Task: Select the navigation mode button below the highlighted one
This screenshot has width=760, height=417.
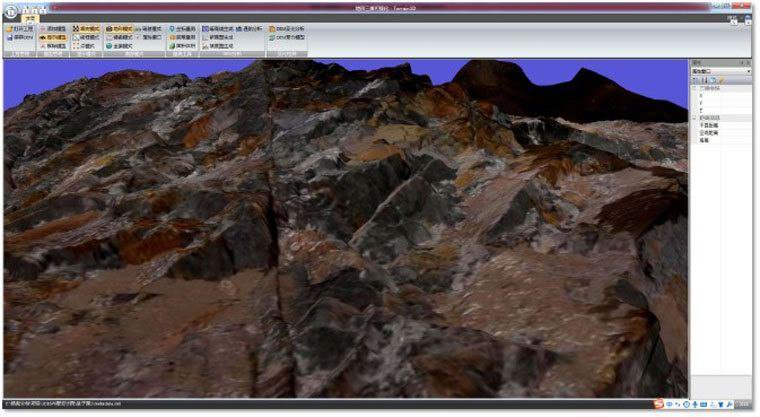Action: (119, 37)
